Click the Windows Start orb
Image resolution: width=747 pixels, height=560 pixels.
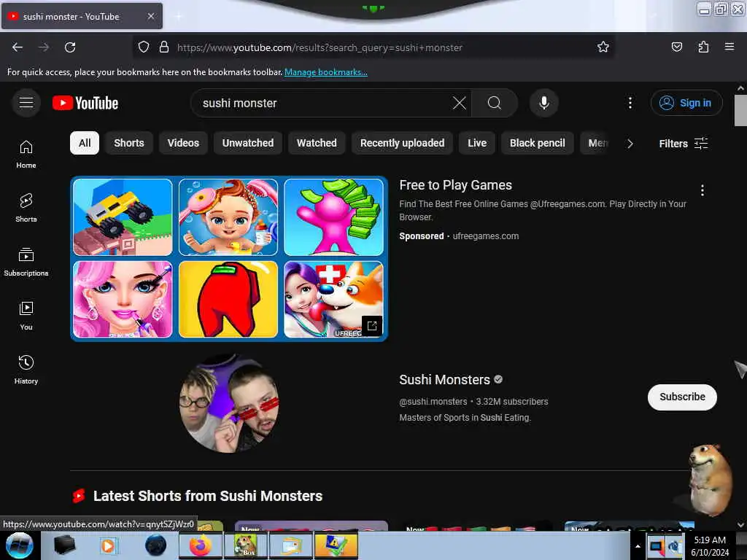click(x=19, y=545)
